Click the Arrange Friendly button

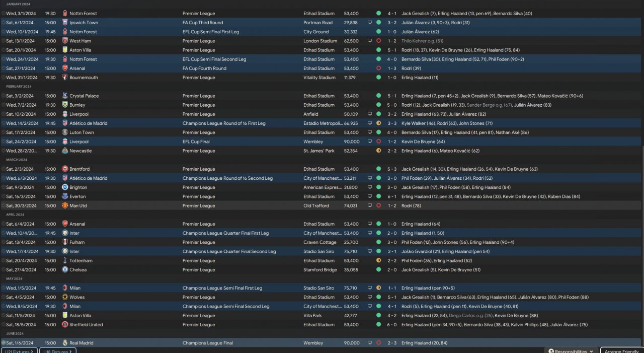coord(622,351)
